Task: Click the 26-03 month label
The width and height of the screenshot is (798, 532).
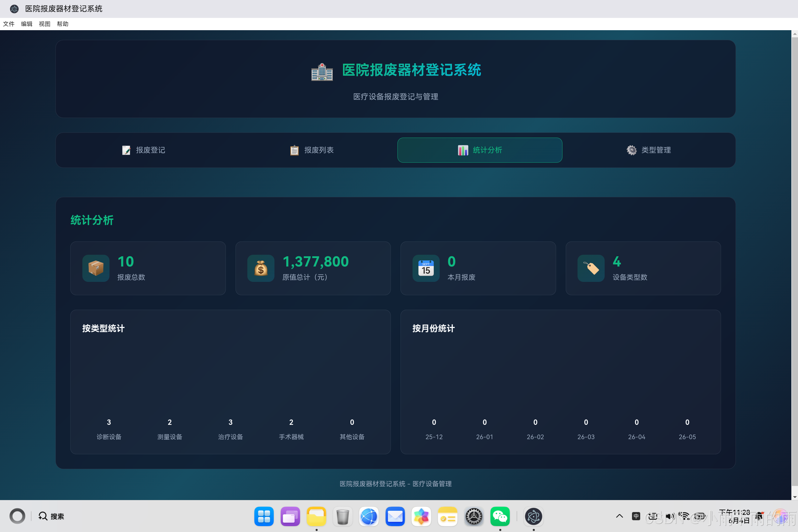Action: click(x=586, y=437)
